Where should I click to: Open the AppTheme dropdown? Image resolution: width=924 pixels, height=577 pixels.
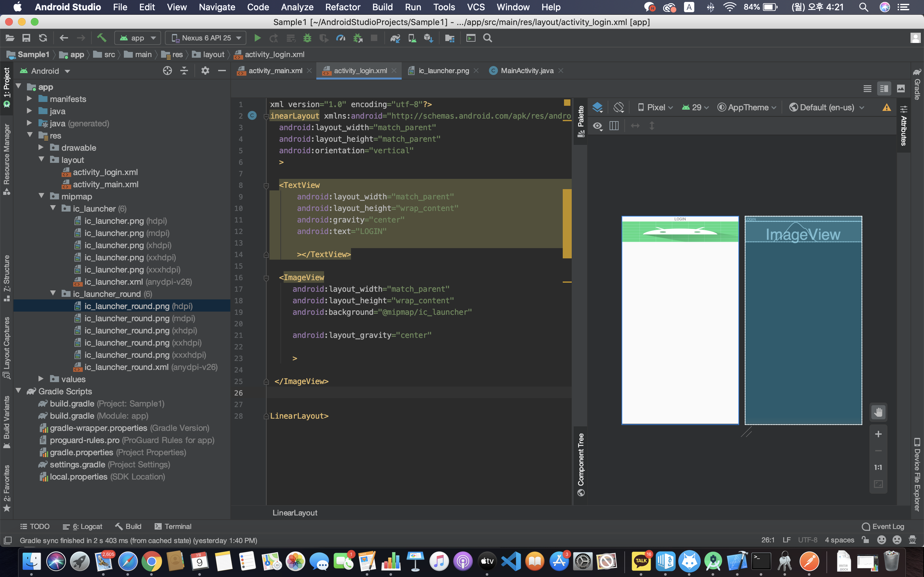(747, 107)
